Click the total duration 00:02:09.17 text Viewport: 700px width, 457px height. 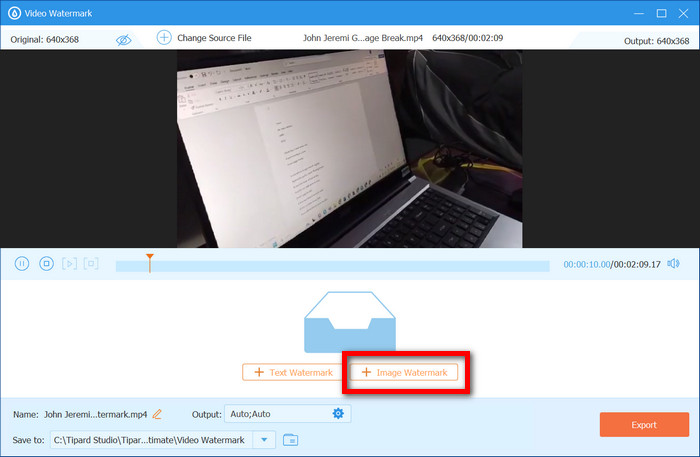(637, 264)
